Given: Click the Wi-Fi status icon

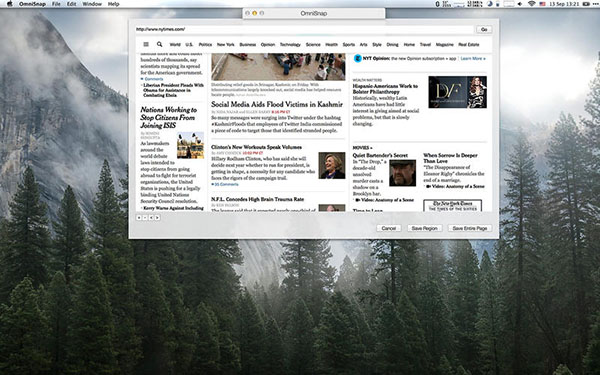Looking at the screenshot, I should (532, 4).
